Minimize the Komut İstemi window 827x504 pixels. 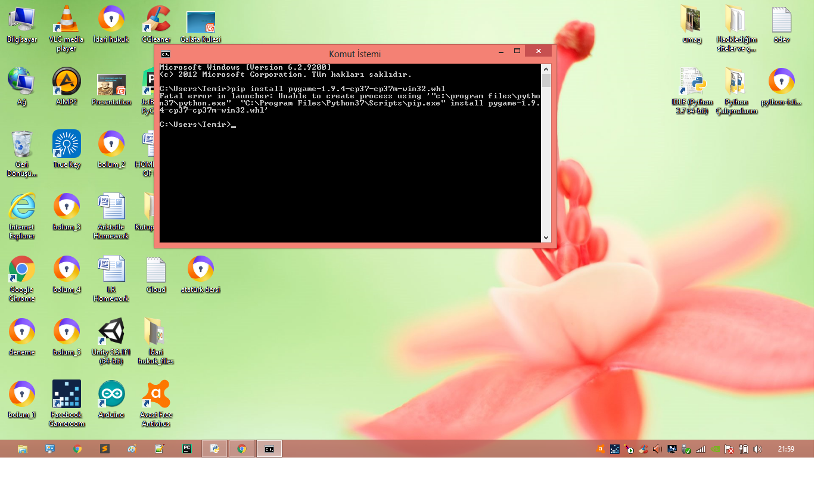pyautogui.click(x=502, y=51)
